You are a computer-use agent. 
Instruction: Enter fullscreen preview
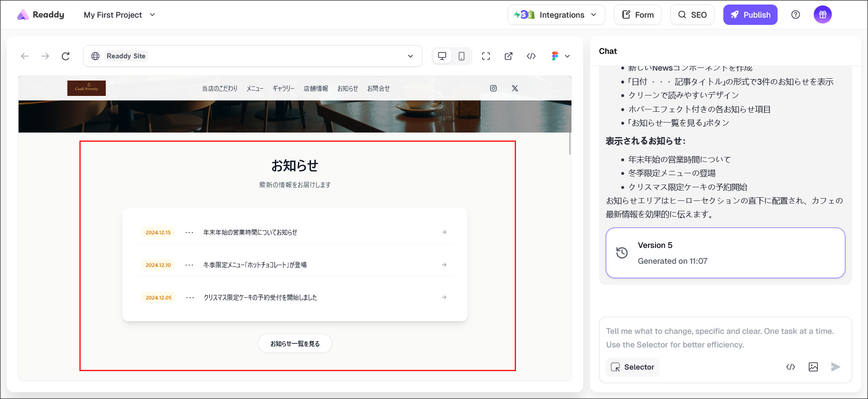[486, 56]
